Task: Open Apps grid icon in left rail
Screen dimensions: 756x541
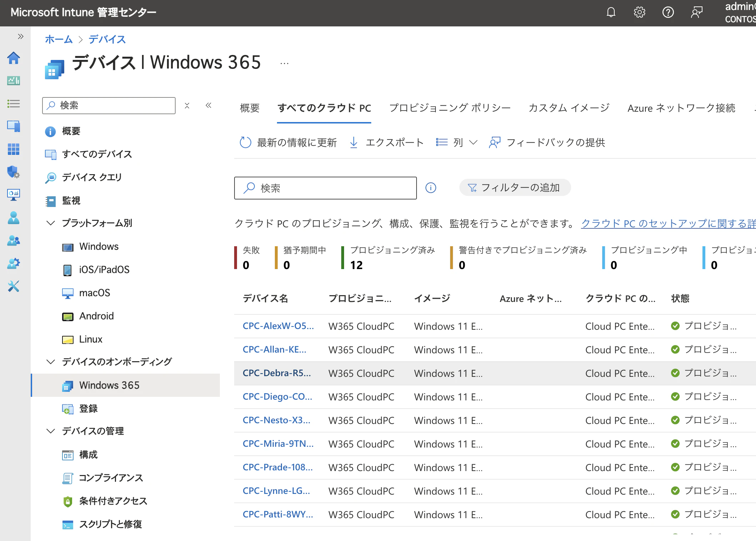Action: pos(14,149)
